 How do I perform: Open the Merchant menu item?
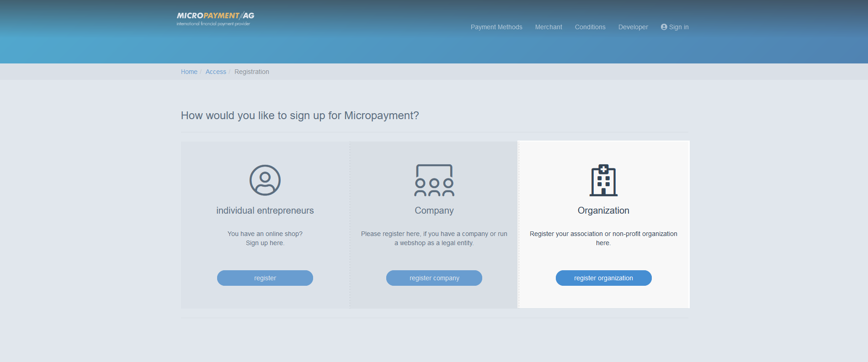[x=548, y=27]
